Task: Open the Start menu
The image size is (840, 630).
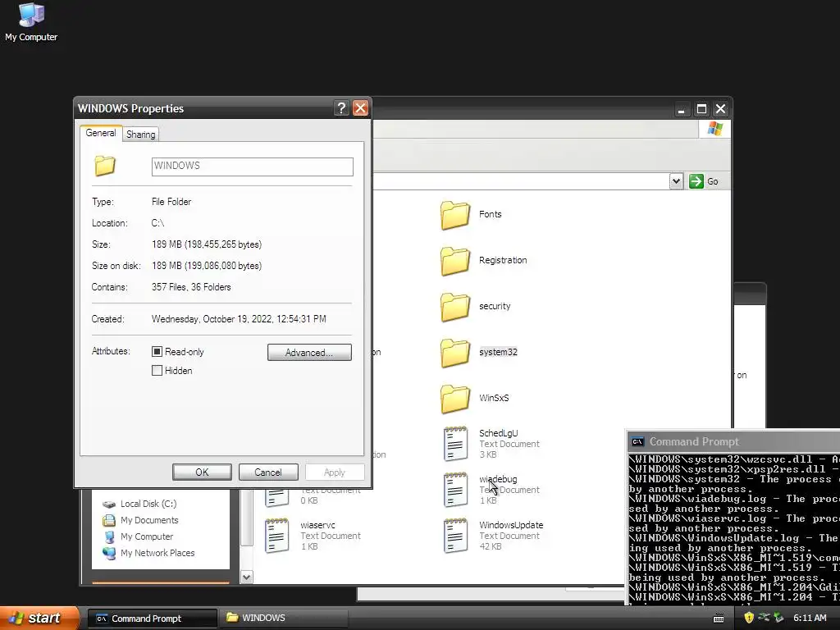Action: (39, 618)
